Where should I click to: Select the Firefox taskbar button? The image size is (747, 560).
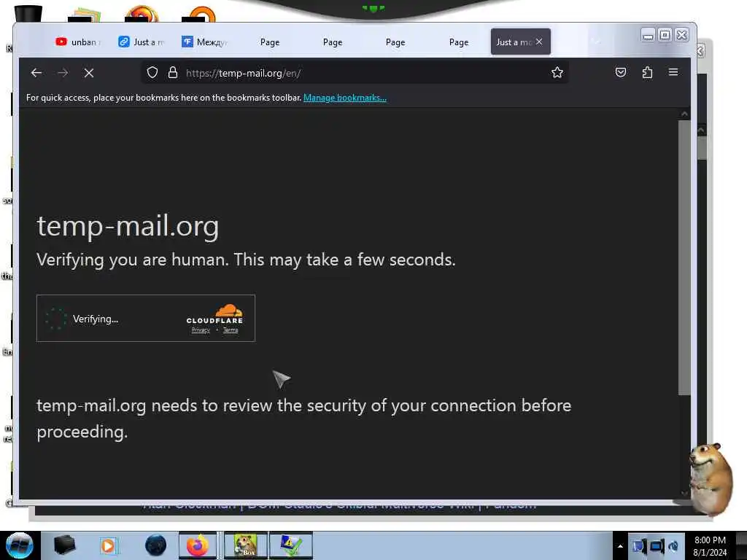197,545
